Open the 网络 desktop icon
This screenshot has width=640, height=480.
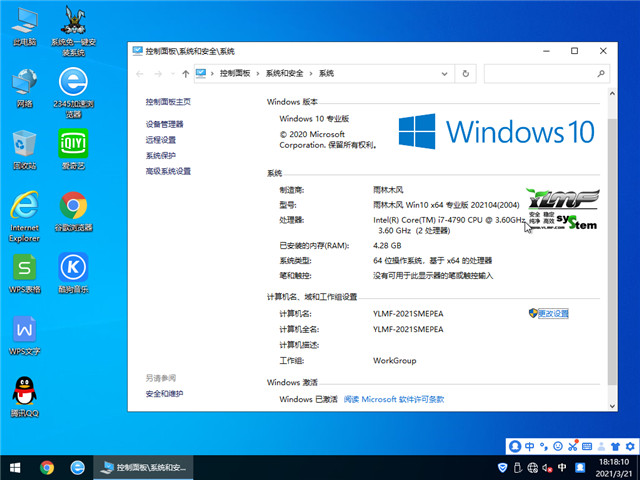click(x=24, y=88)
